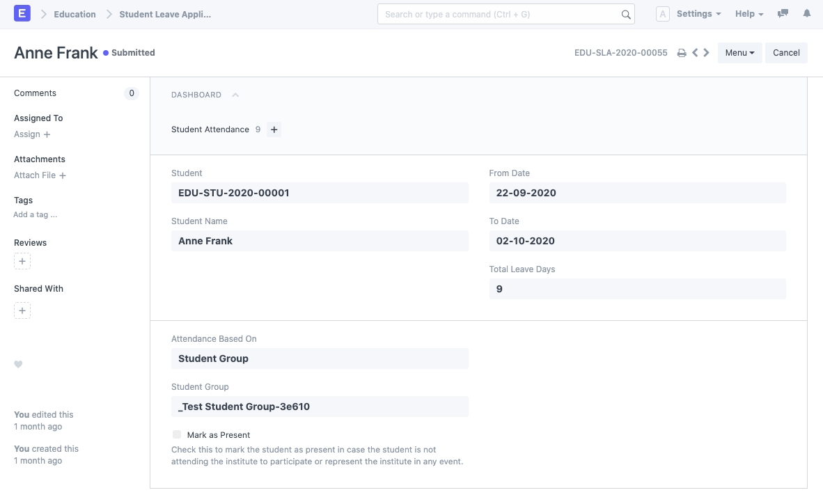Click the ERPNext home logo icon
823x504 pixels.
click(x=22, y=14)
